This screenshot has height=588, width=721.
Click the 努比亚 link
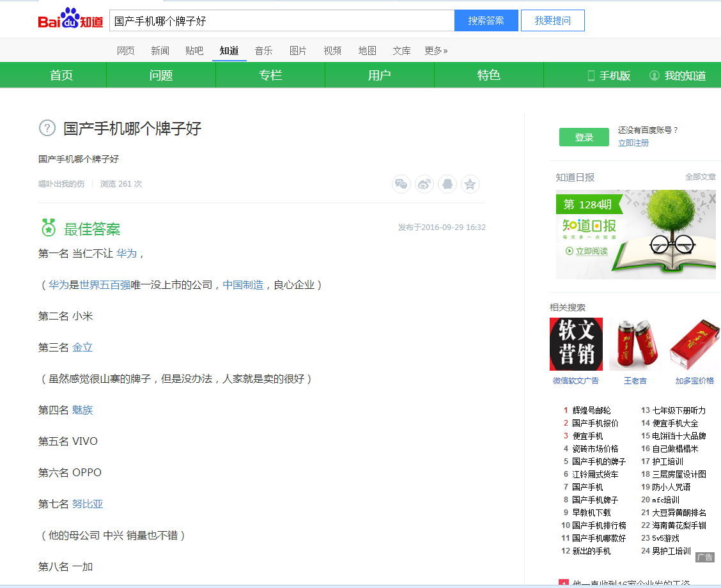click(x=88, y=504)
